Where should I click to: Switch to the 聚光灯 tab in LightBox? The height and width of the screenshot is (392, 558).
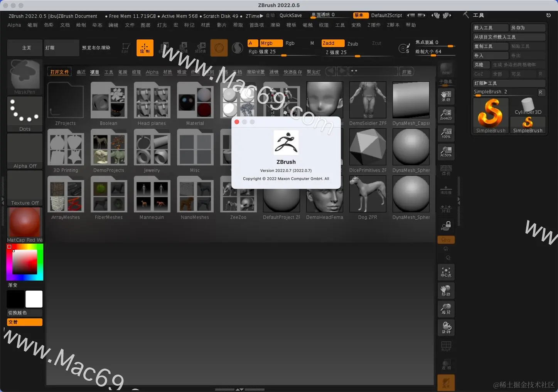(x=314, y=72)
